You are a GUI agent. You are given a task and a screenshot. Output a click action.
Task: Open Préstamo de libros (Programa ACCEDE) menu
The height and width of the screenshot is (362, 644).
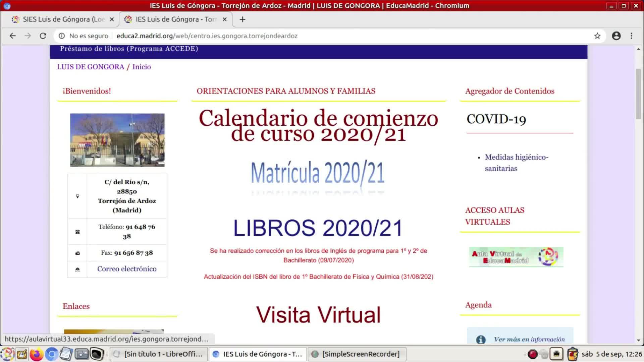click(129, 49)
